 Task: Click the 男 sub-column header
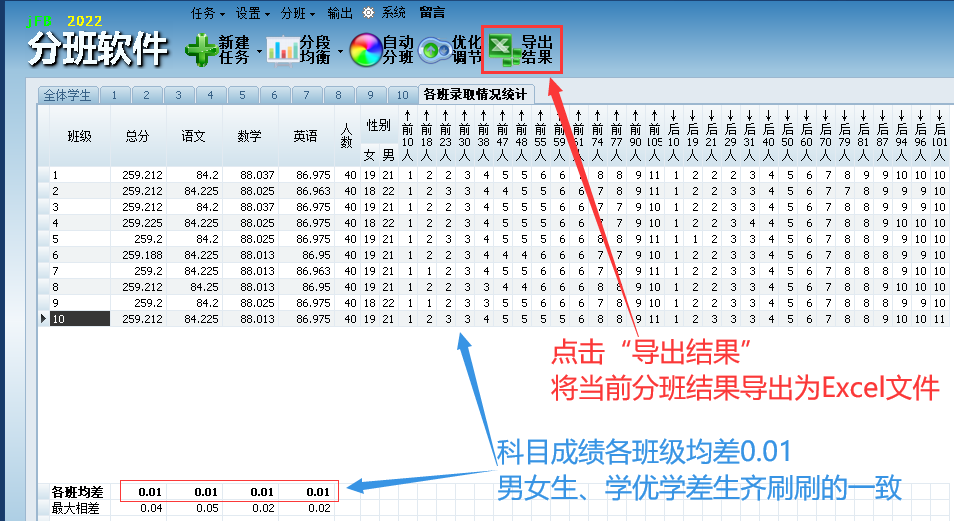pyautogui.click(x=388, y=155)
